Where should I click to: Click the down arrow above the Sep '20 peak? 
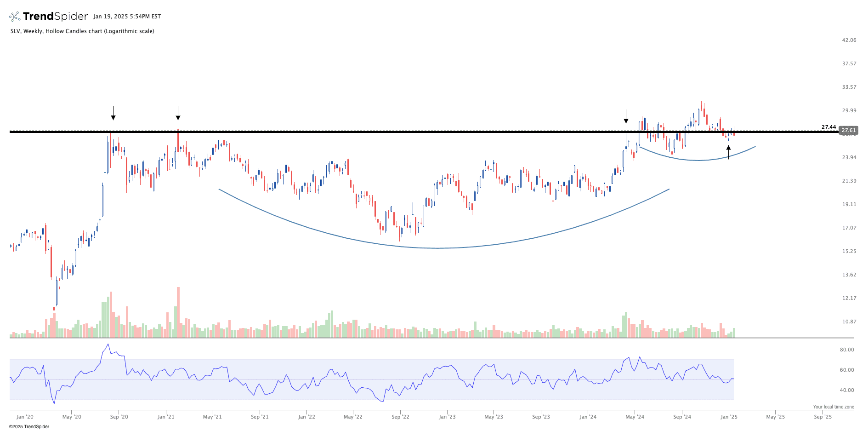tap(113, 113)
